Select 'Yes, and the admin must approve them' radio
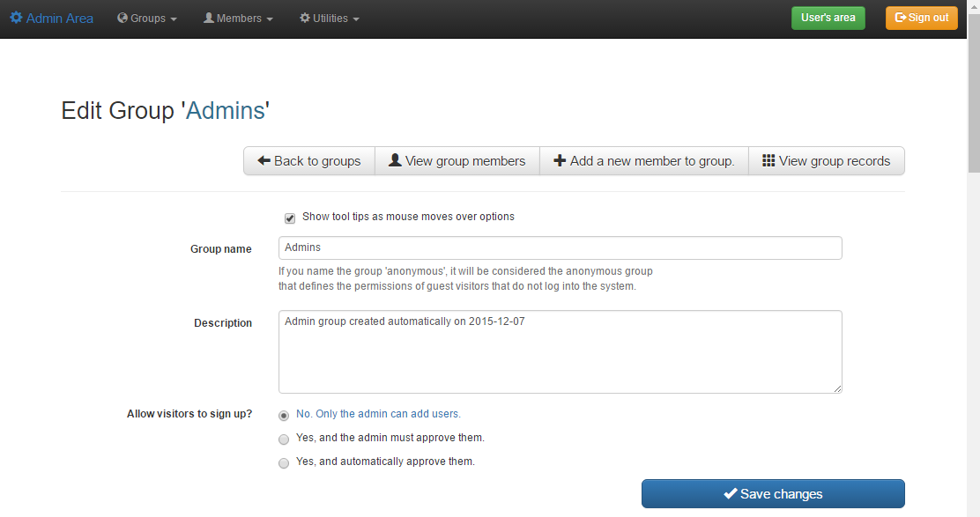The image size is (980, 517). click(284, 439)
